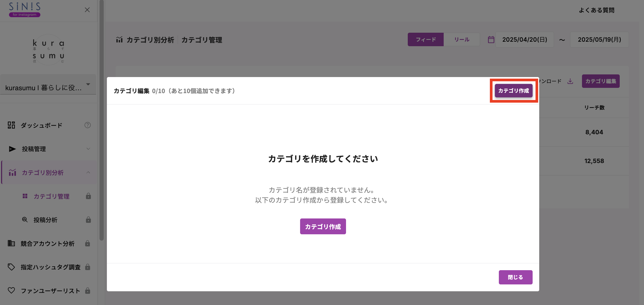
Task: Open カテゴリ管理 via its grid icon
Action: pyautogui.click(x=25, y=196)
